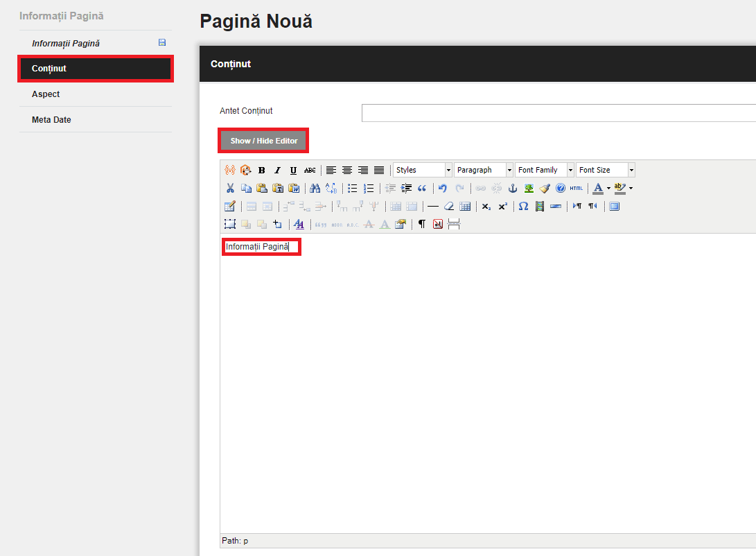Edit HTML source
Viewport: 756px width, 556px height.
tap(576, 188)
